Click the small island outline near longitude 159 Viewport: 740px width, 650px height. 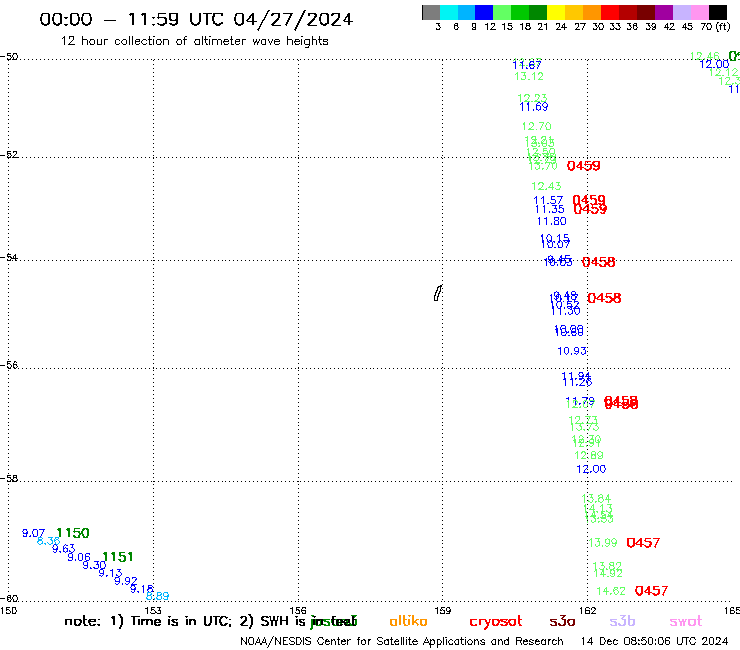(x=437, y=293)
